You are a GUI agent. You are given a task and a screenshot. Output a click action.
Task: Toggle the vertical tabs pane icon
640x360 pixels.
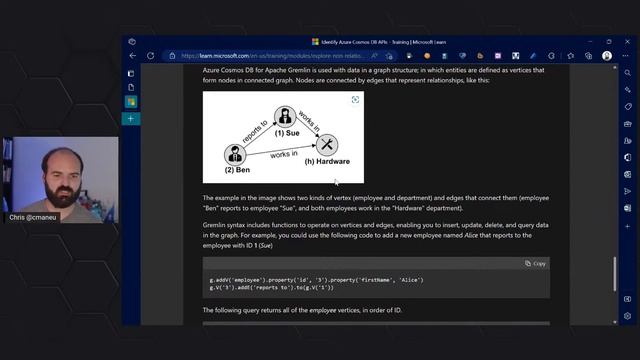(x=131, y=74)
